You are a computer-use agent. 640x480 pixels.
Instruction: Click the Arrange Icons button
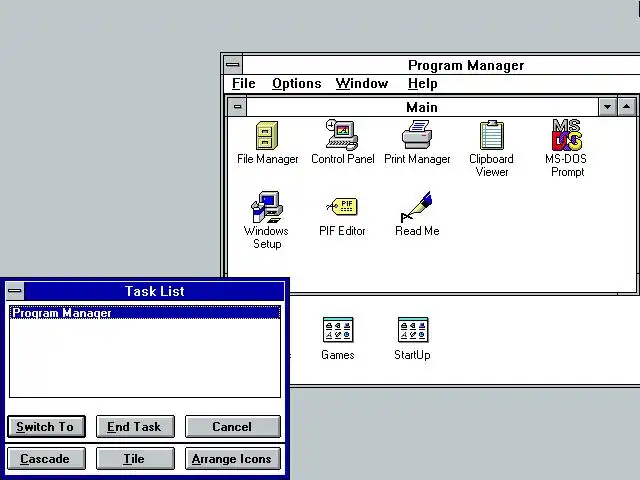point(233,458)
